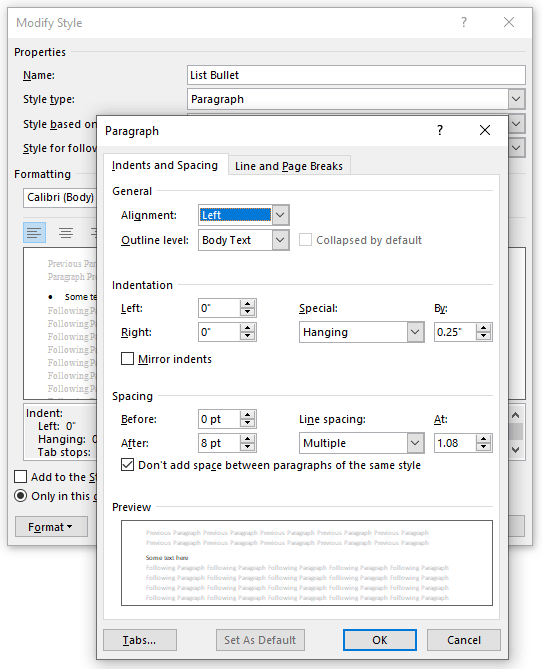Select center align icon in Modify Style
The height and width of the screenshot is (669, 542).
(66, 233)
